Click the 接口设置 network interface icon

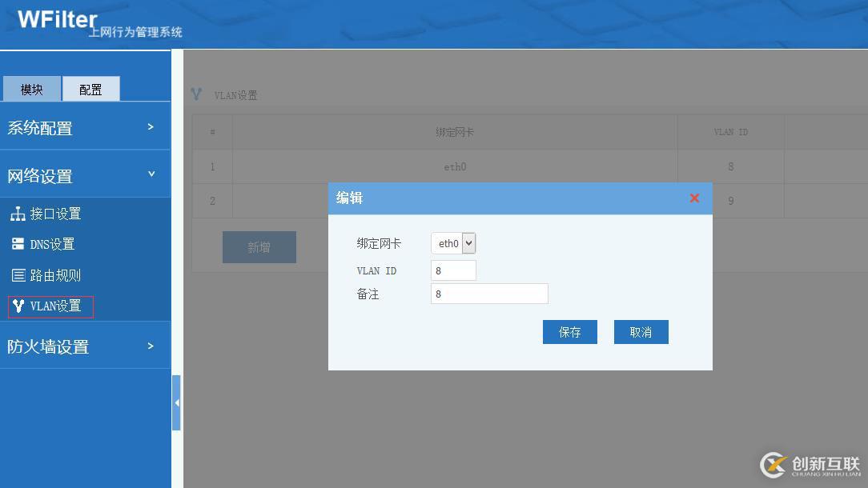(18, 214)
